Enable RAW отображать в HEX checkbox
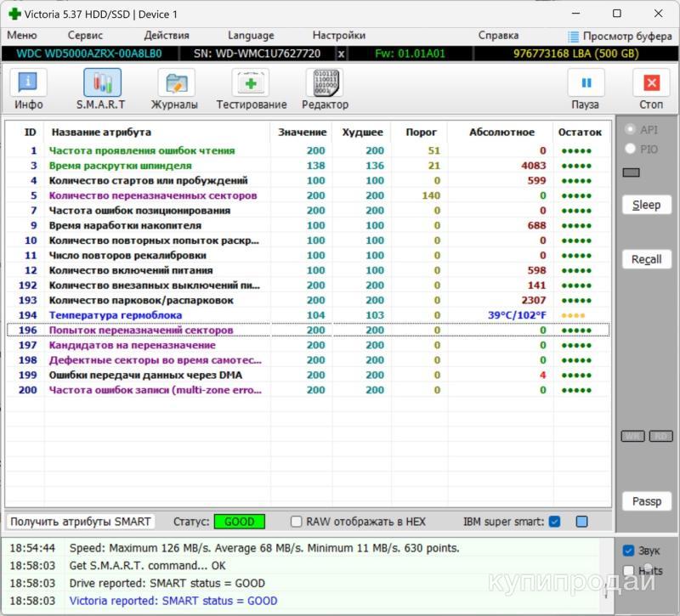680x616 pixels. [x=297, y=522]
